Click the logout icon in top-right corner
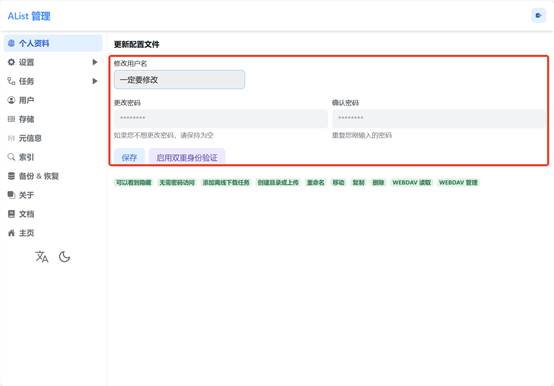 click(x=538, y=16)
